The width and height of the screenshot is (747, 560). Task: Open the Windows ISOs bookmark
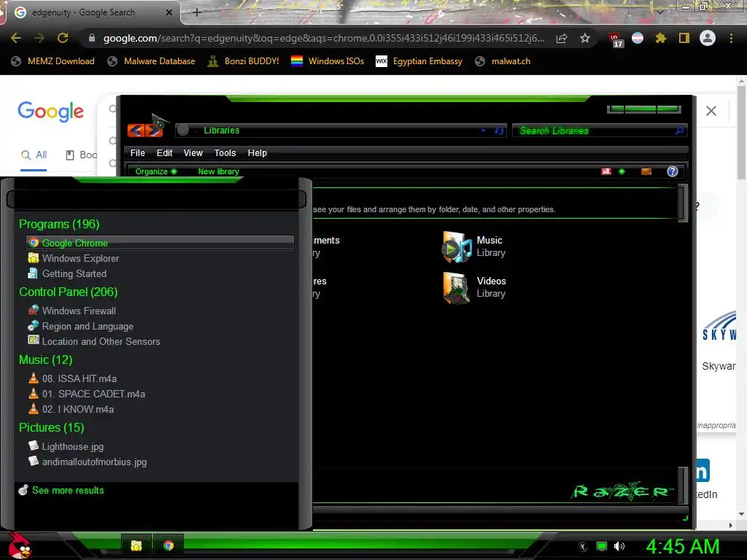point(328,61)
